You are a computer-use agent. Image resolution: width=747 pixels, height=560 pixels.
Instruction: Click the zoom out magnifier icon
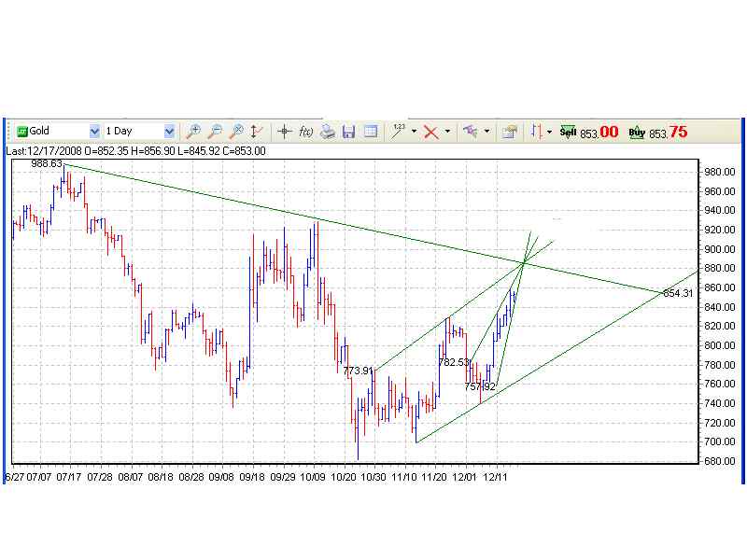point(215,132)
